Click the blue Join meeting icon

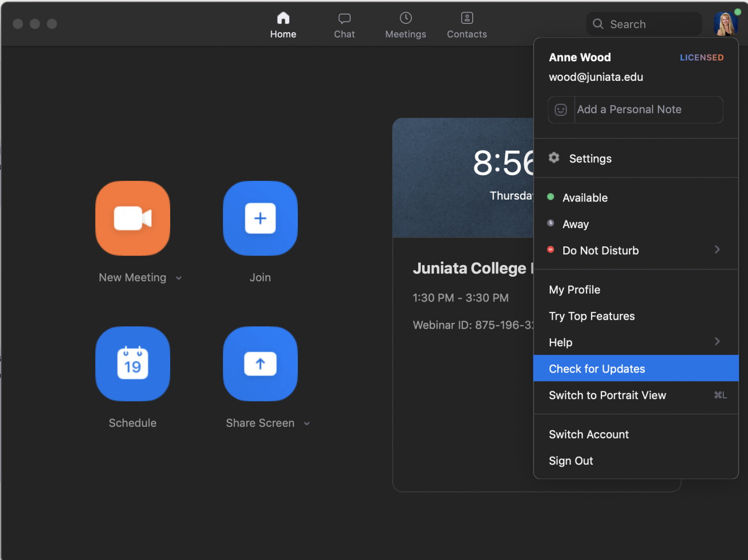pyautogui.click(x=260, y=218)
